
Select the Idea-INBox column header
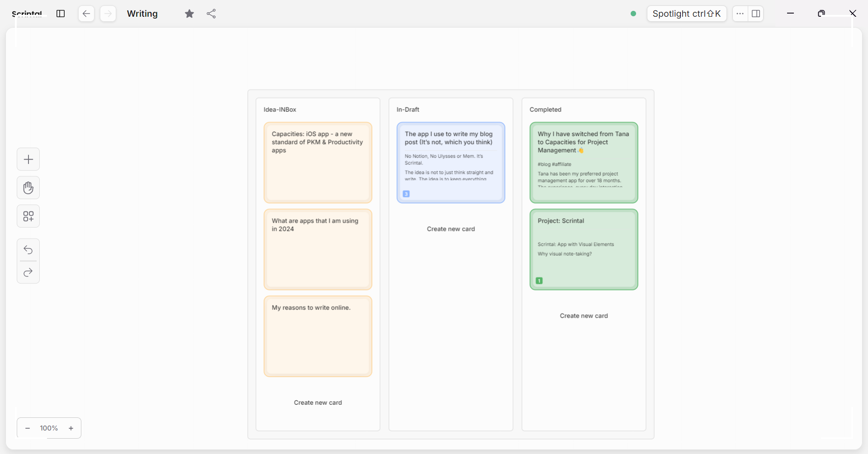pyautogui.click(x=280, y=110)
